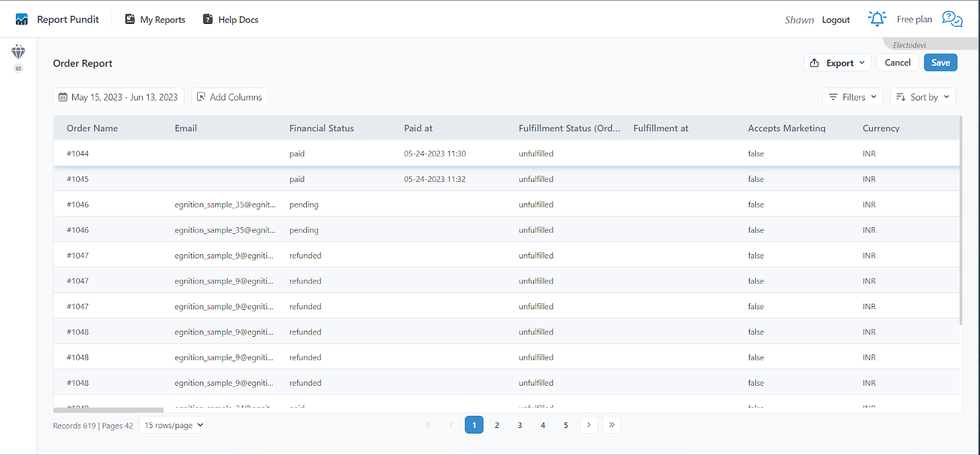Click the Add Columns cursor icon

(x=201, y=97)
